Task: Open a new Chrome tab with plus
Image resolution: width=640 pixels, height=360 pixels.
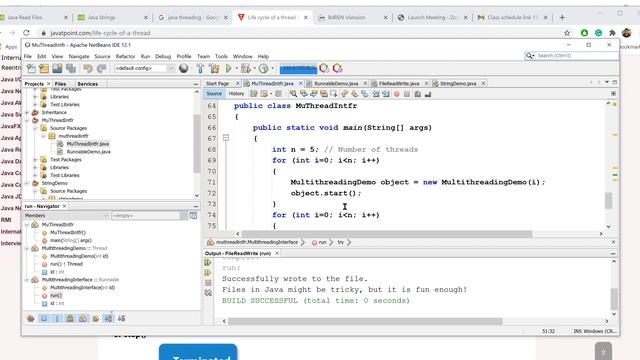Action: [562, 17]
